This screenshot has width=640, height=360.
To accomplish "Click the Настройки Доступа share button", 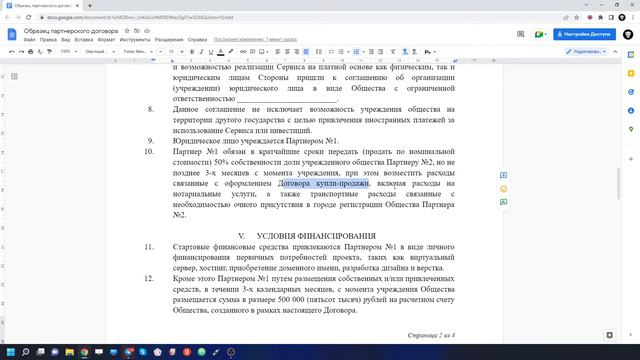I will coord(584,34).
